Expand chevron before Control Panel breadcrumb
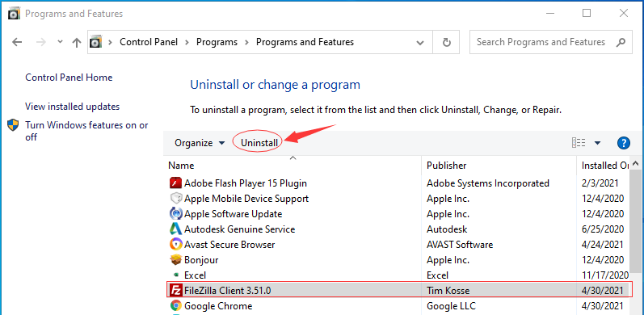 tap(111, 42)
